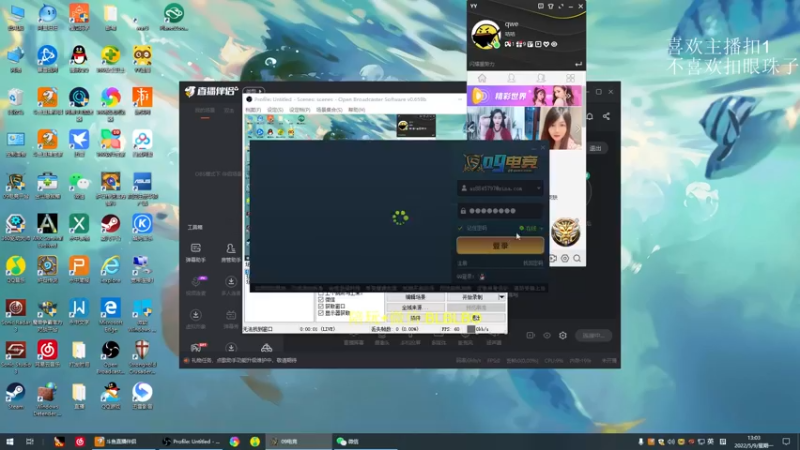The height and width of the screenshot is (450, 800).
Task: Open the Bullet Screen Assistant tool in 直播伴侣
Action: 195,252
